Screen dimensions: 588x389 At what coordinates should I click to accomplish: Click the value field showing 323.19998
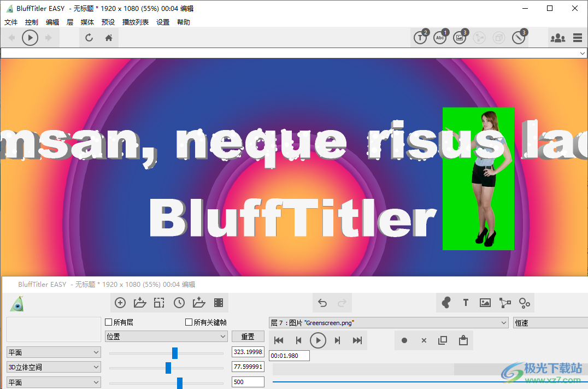pos(248,352)
